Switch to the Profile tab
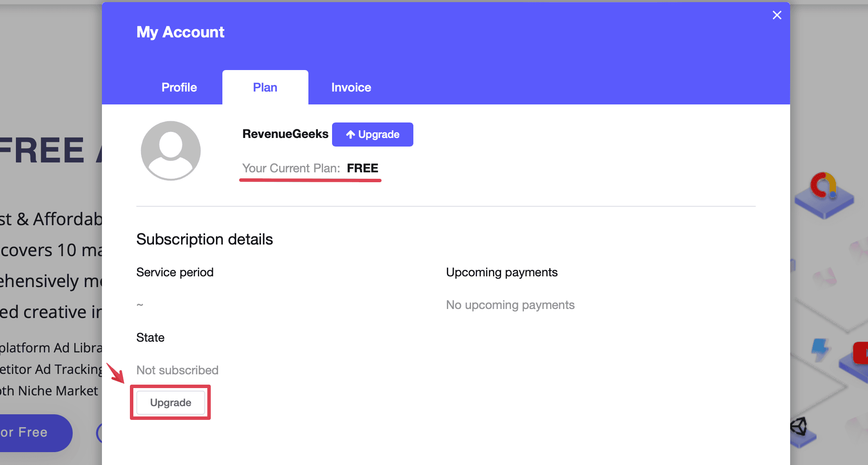 coord(179,87)
